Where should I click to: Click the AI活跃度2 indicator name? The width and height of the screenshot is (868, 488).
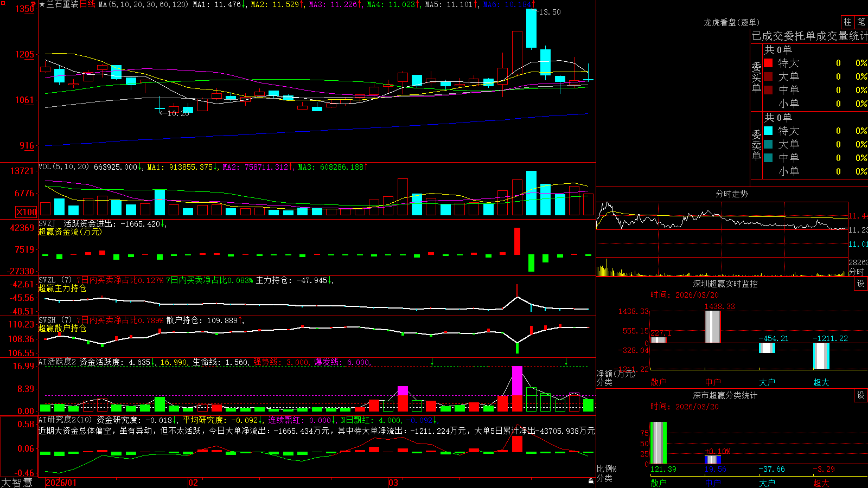[x=57, y=362]
